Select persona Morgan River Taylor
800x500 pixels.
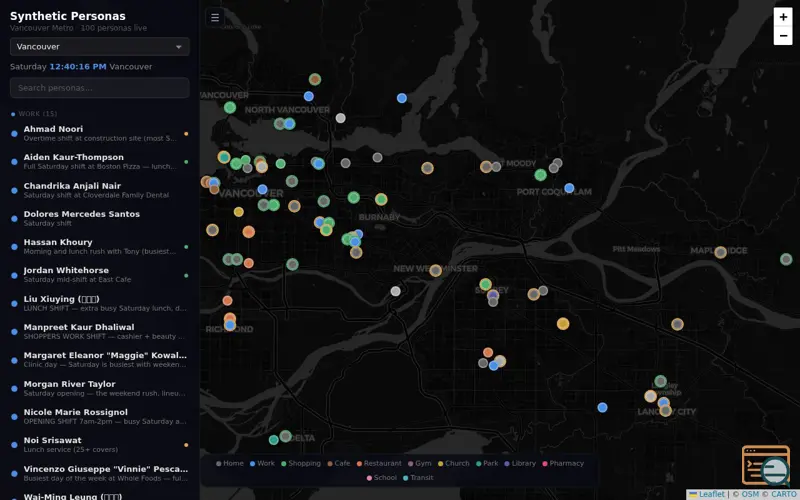[99, 388]
